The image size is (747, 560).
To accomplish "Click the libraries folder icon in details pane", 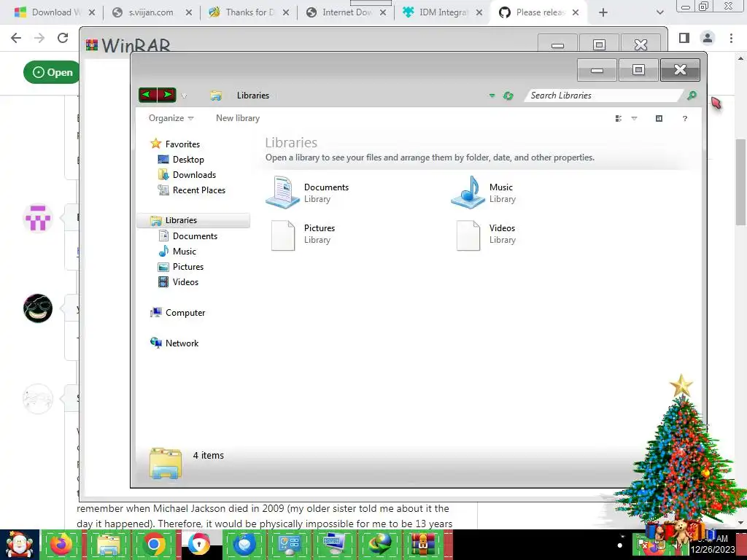I will pos(166,463).
